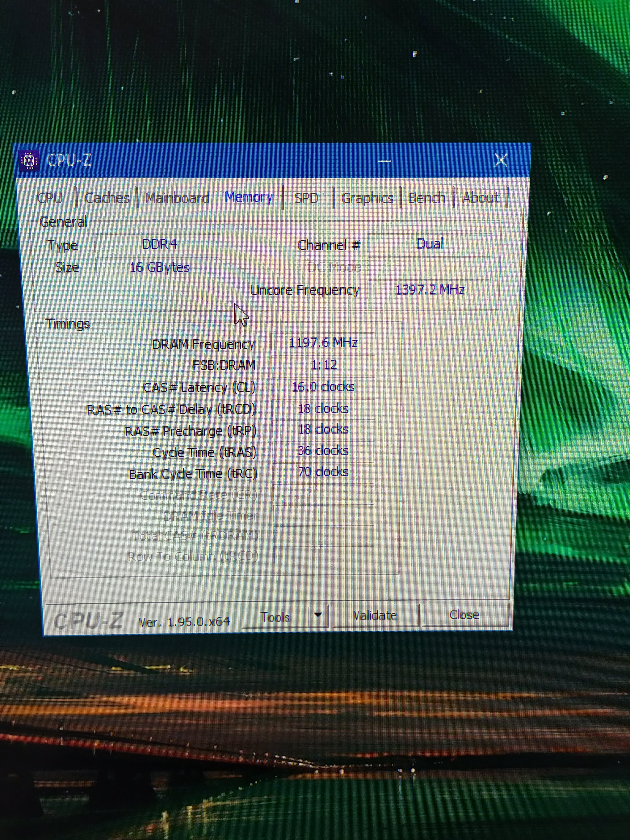Image resolution: width=630 pixels, height=840 pixels.
Task: Close CPU-Z with the X icon
Action: [501, 160]
